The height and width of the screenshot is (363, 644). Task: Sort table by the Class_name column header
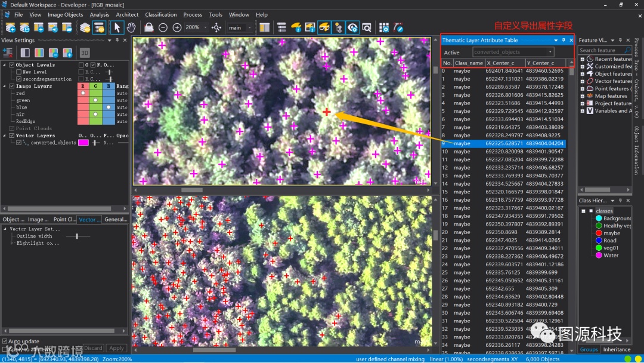pos(468,63)
